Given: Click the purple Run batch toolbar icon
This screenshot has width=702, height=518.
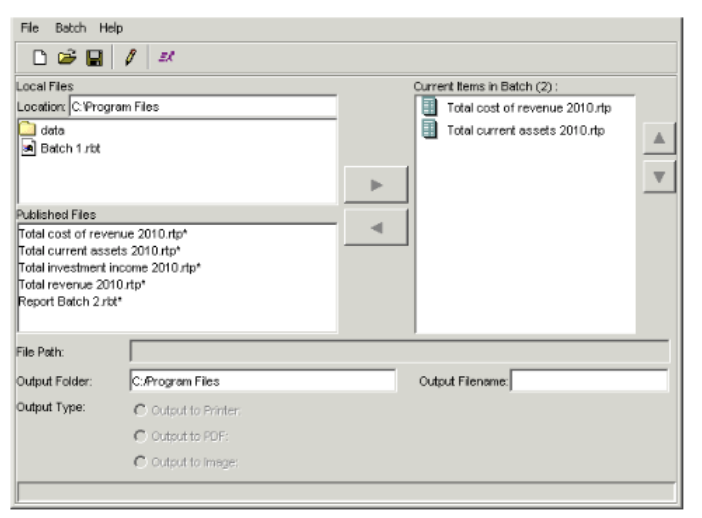Looking at the screenshot, I should 167,59.
